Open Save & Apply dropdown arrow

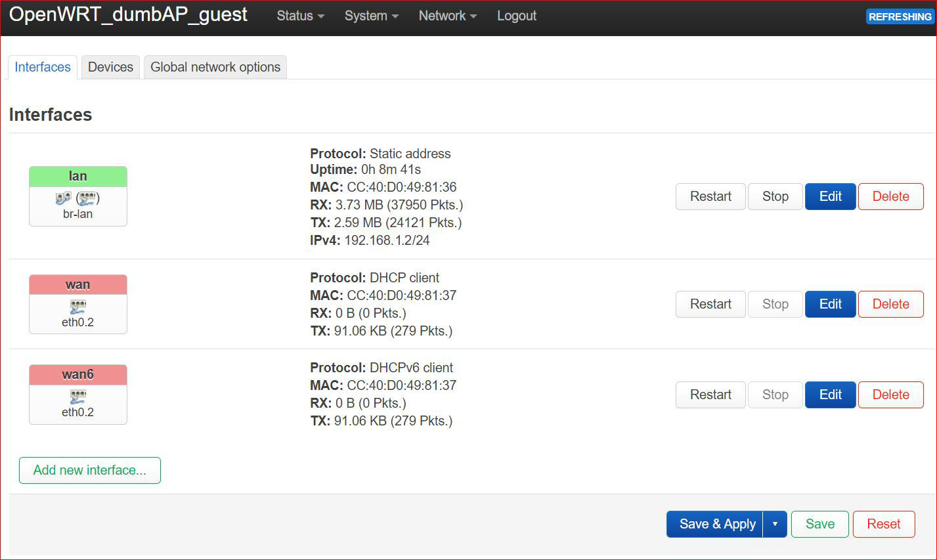775,524
